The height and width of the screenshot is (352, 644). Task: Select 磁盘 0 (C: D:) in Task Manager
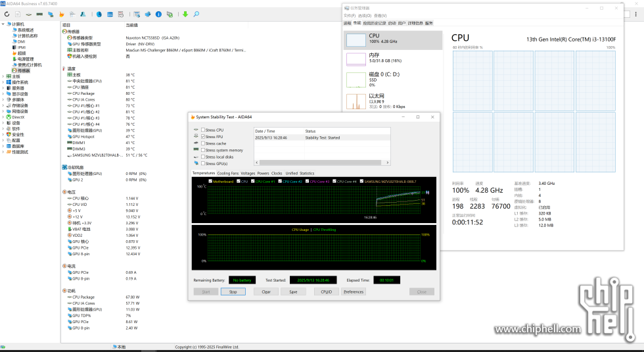click(x=393, y=80)
